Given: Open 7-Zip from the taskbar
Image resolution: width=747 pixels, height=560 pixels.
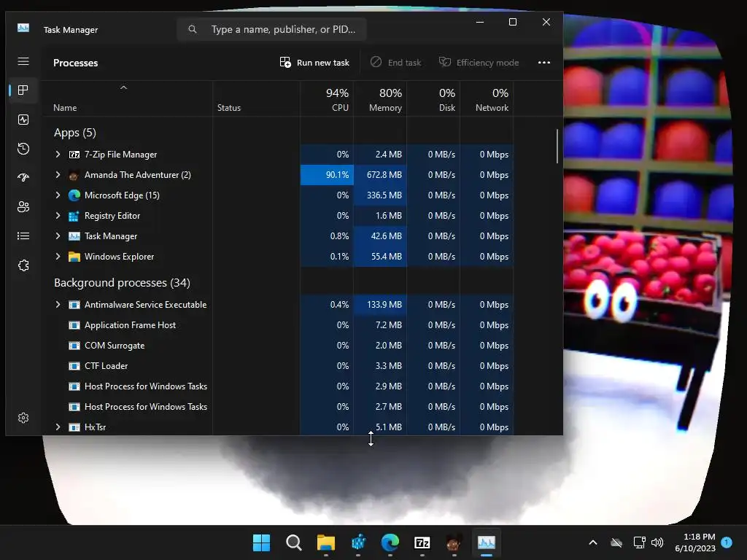Looking at the screenshot, I should click(x=422, y=542).
